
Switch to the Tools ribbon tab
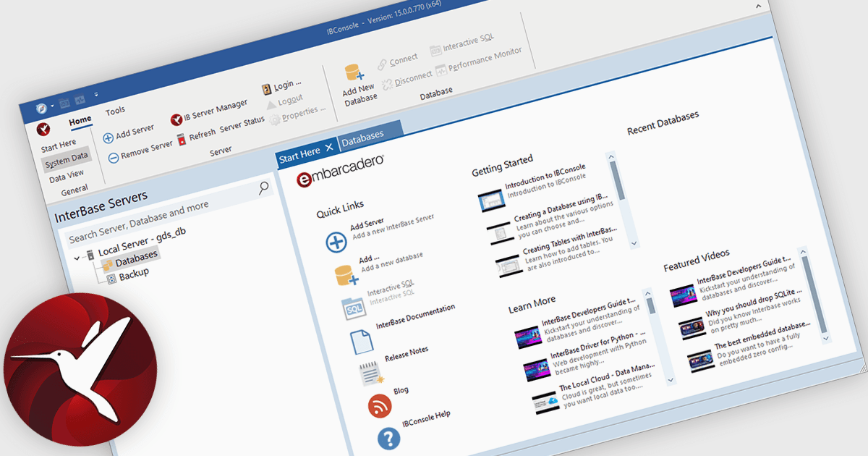115,111
